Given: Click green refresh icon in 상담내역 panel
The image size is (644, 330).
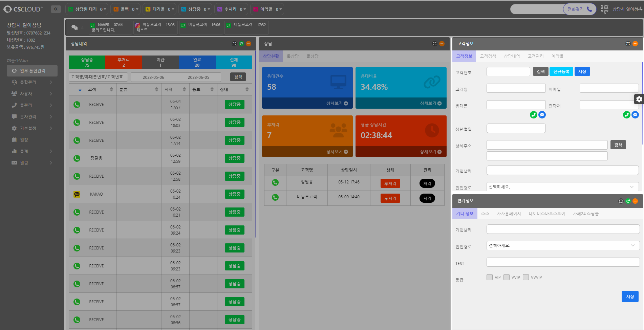Looking at the screenshot, I should pos(241,44).
